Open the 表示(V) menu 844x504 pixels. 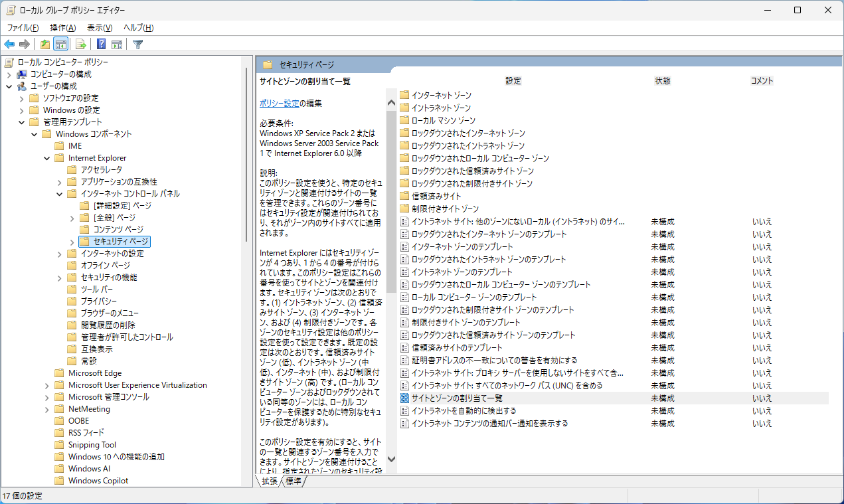(x=99, y=27)
